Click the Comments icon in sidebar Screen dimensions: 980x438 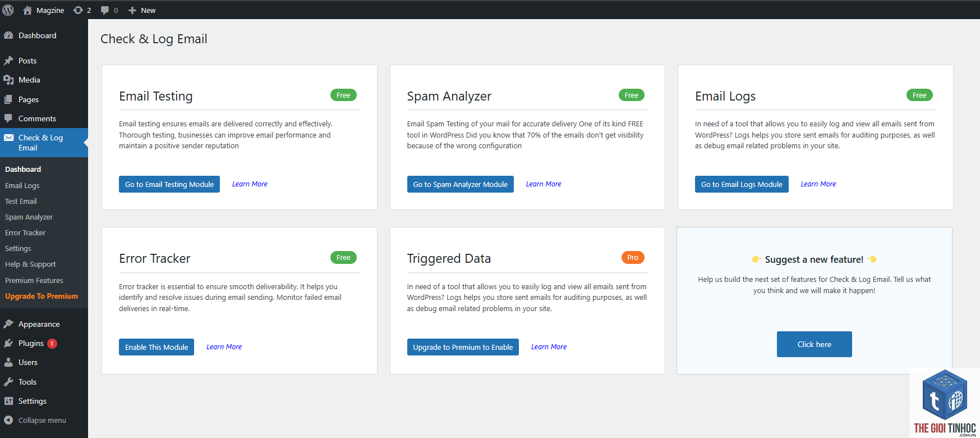8,118
